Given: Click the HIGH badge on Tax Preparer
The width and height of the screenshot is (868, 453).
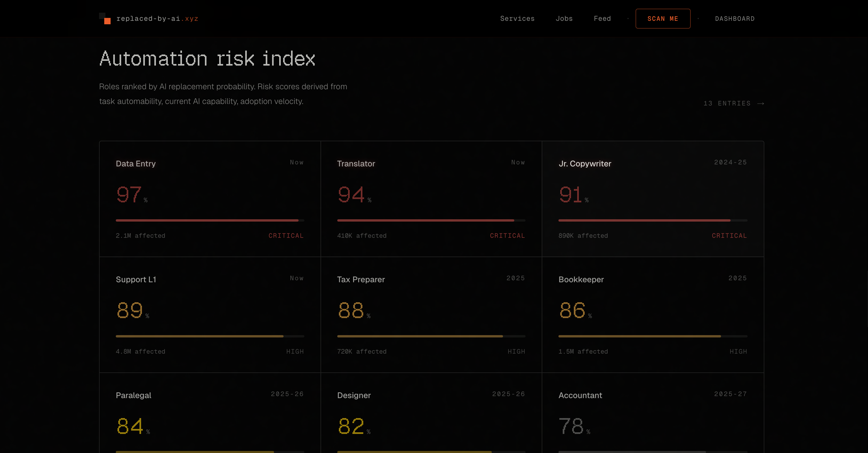Looking at the screenshot, I should (517, 351).
